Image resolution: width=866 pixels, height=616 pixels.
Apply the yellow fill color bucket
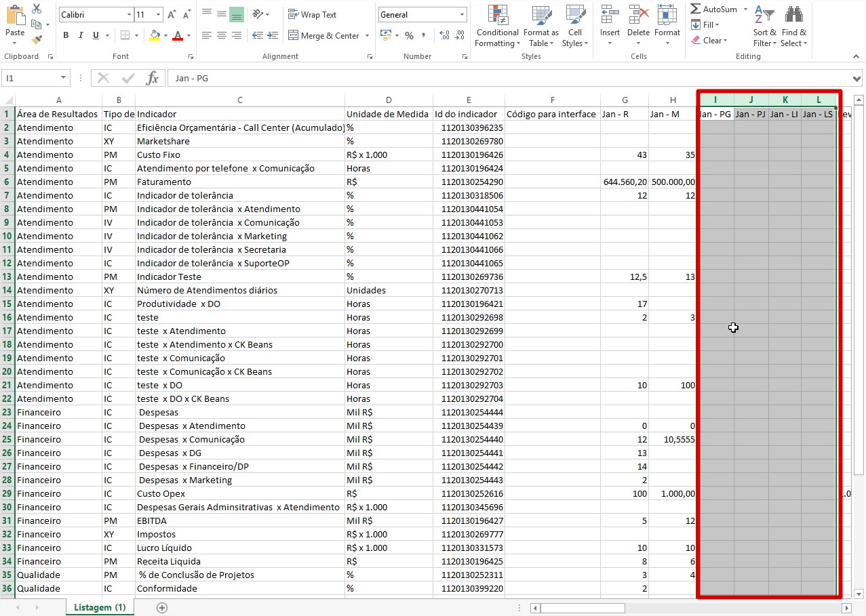point(154,35)
